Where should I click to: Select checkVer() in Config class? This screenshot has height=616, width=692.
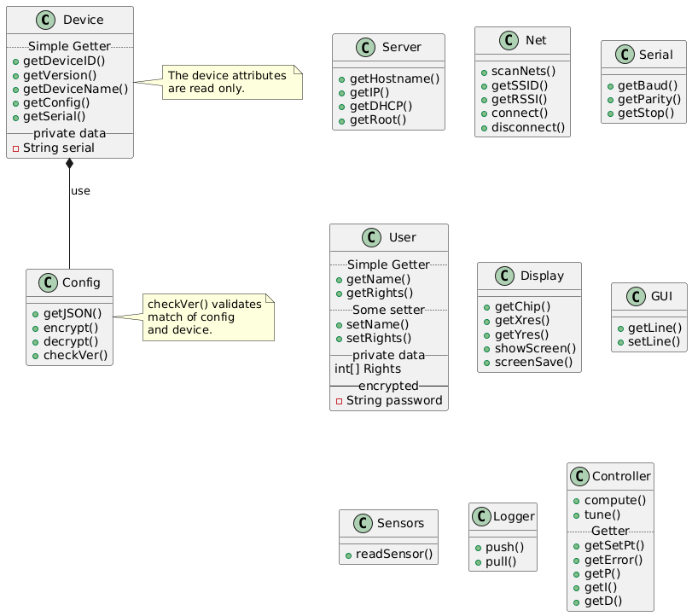tap(75, 355)
